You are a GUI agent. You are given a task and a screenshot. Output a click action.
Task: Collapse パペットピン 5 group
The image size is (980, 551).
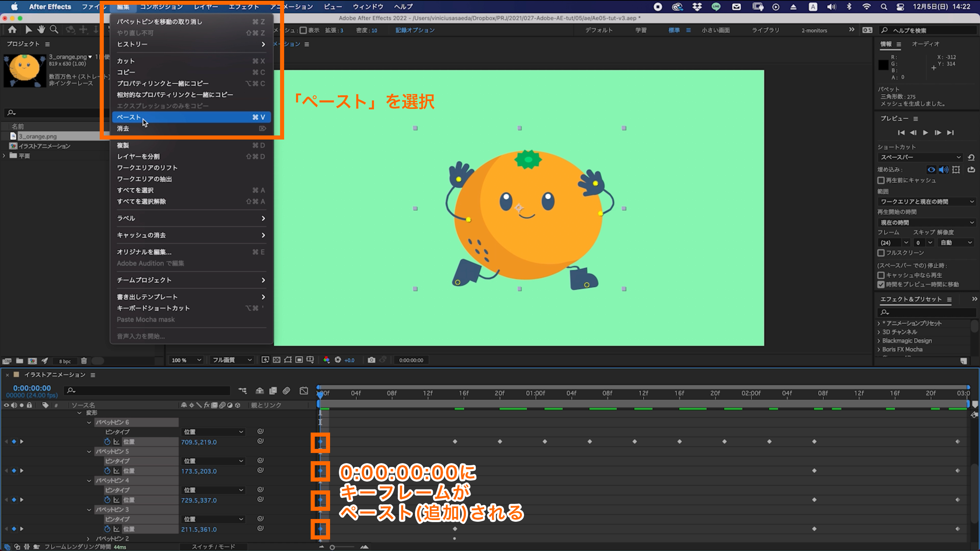click(89, 451)
